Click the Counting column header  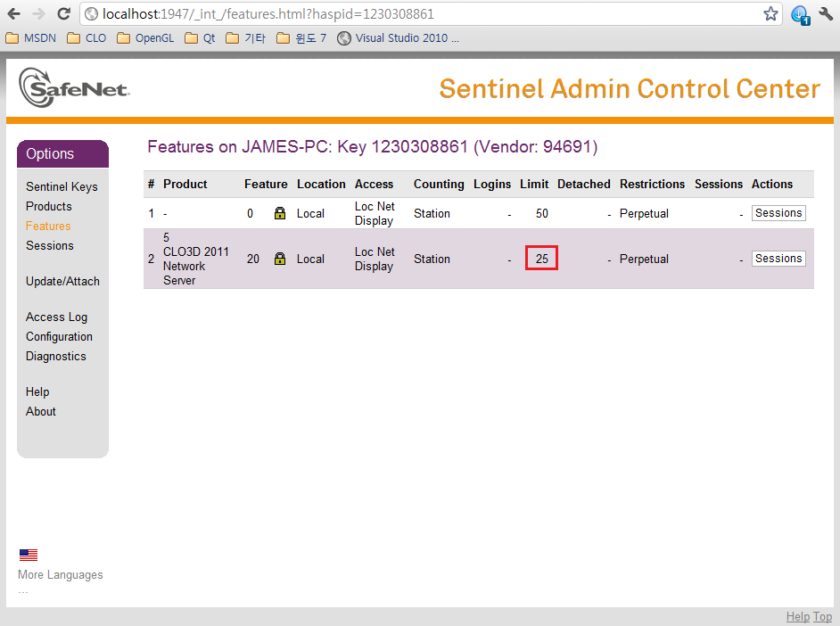[439, 185]
